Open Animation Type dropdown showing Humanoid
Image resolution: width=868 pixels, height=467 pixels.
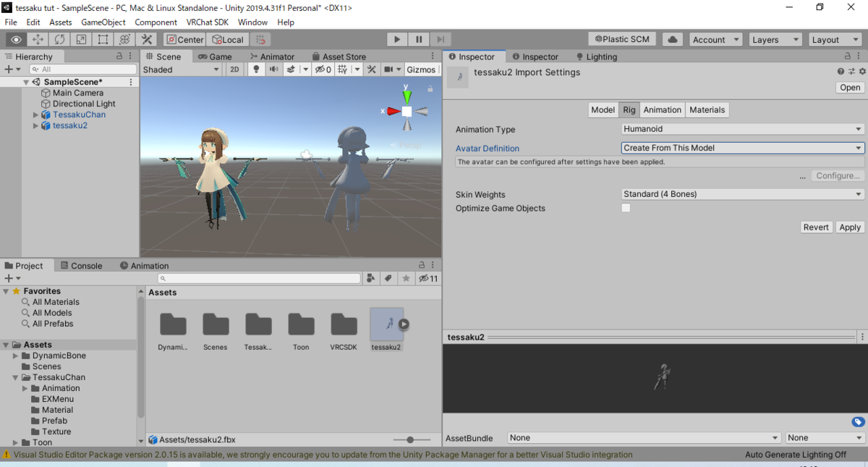[743, 130]
